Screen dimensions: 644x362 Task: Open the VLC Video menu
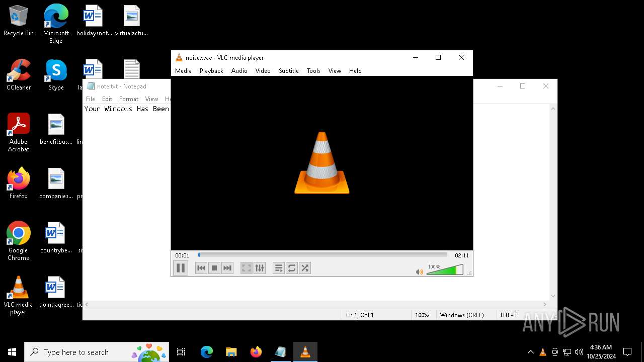(x=263, y=71)
